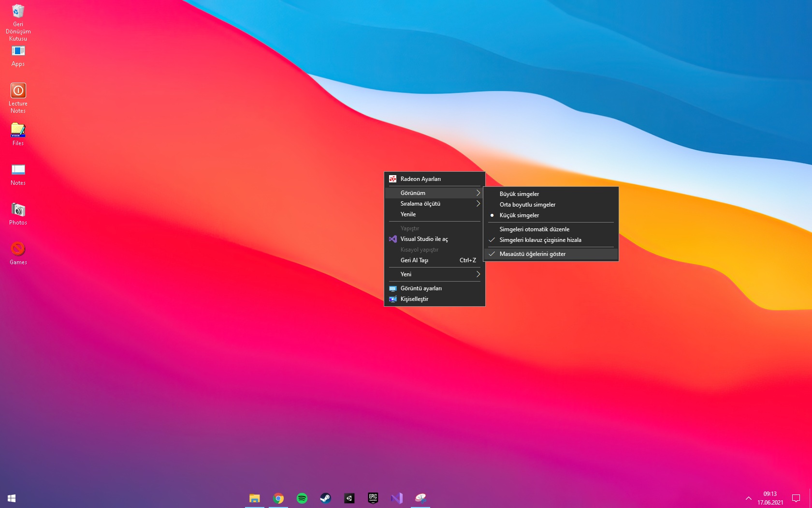
Task: Select the Lecture Notes desktop icon
Action: pyautogui.click(x=18, y=98)
